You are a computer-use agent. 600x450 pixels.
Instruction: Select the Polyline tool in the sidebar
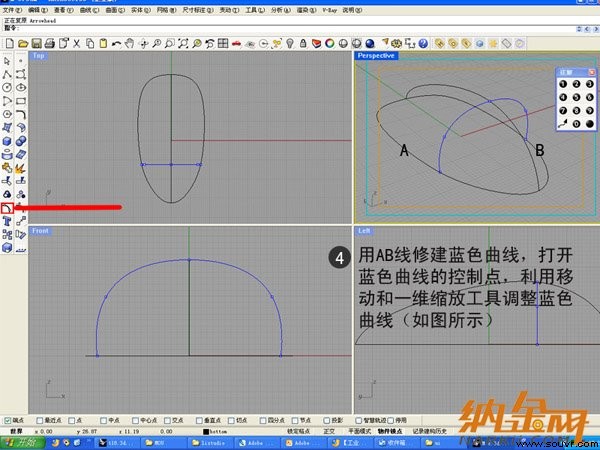7,74
